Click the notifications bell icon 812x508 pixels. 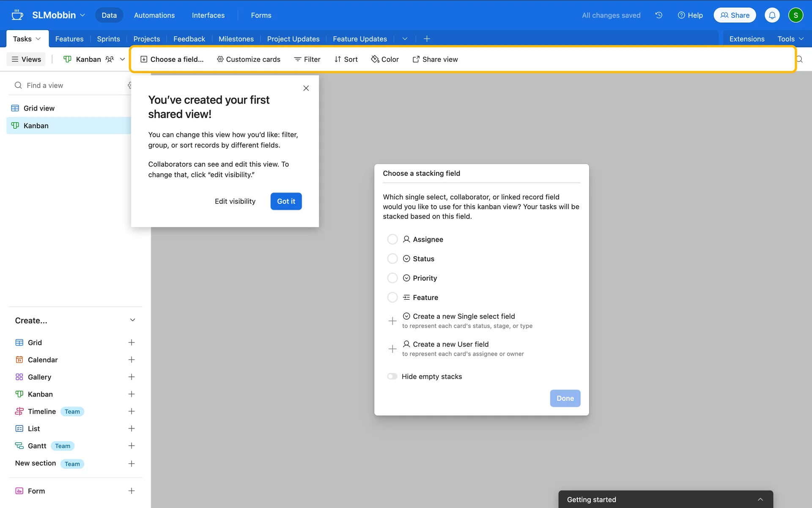click(772, 15)
